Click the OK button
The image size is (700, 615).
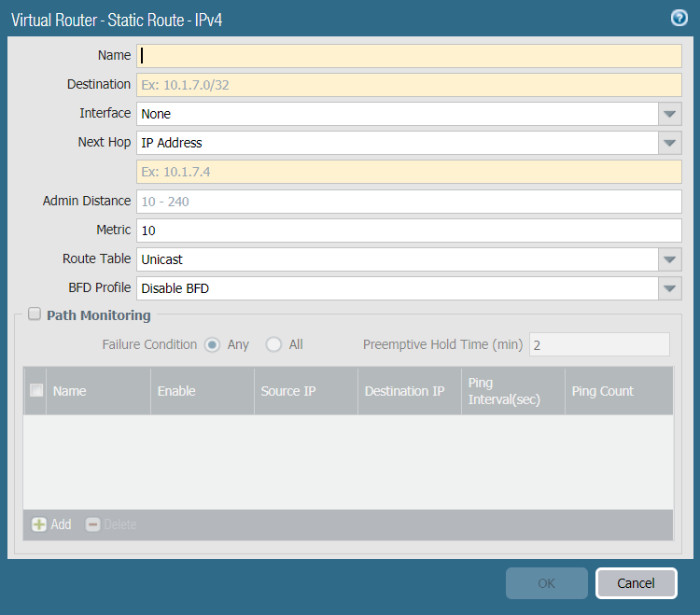click(547, 583)
